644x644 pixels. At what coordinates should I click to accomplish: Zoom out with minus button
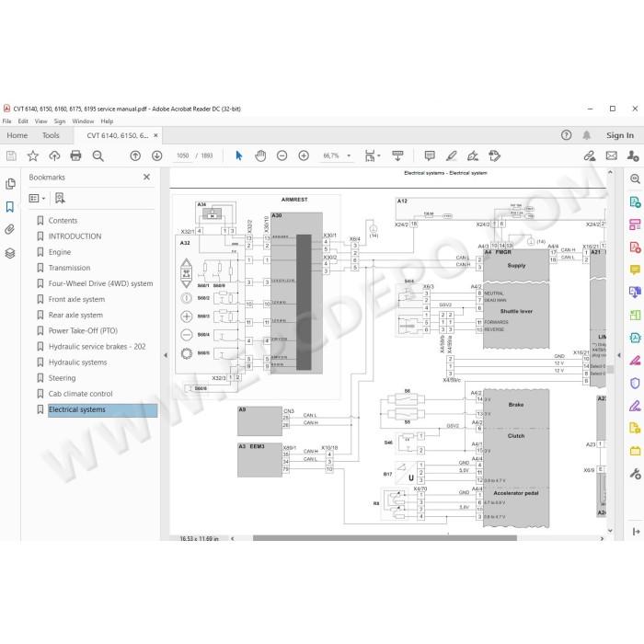(x=282, y=156)
